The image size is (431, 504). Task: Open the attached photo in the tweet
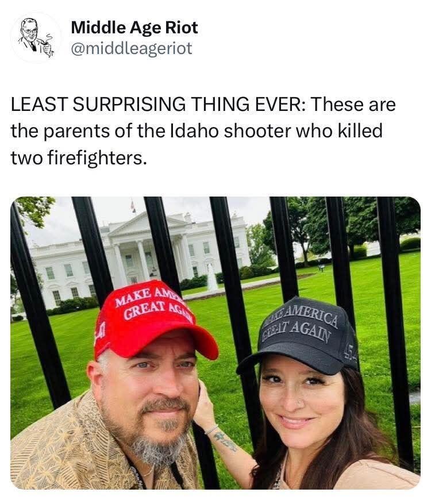215,343
